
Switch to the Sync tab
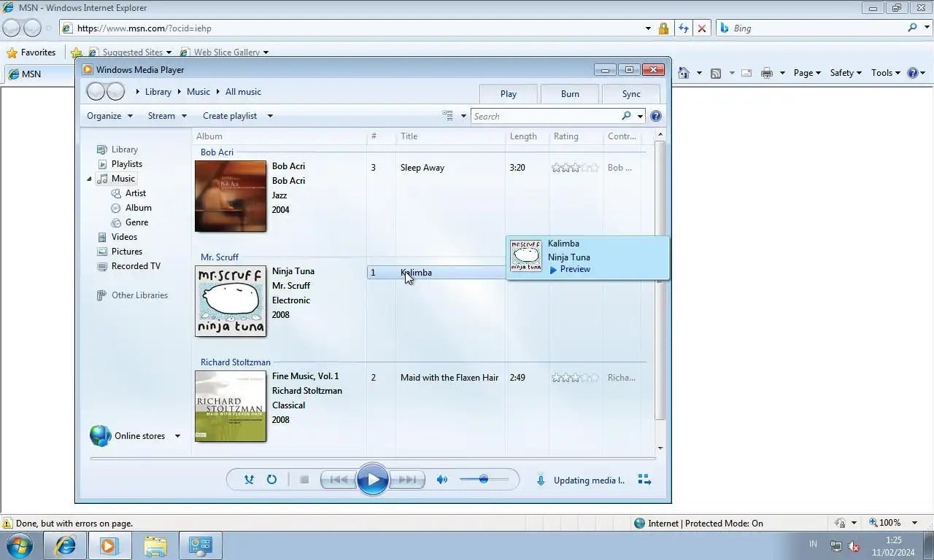(x=631, y=93)
